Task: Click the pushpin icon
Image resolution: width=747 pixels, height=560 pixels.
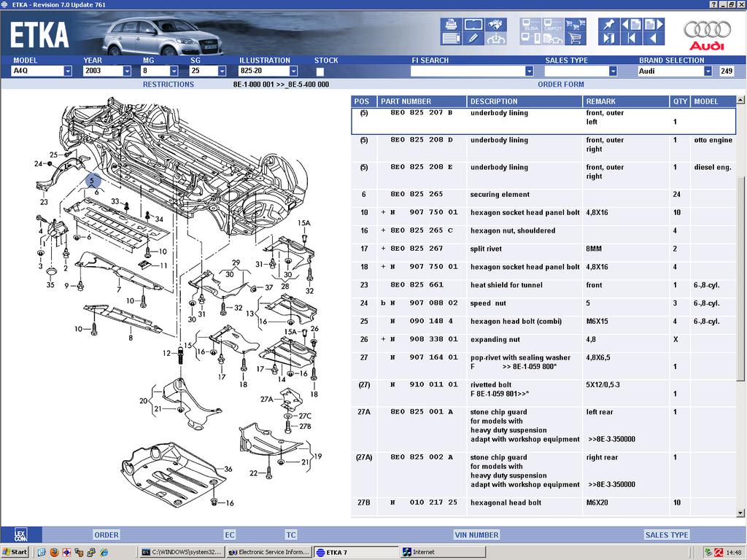Action: pyautogui.click(x=608, y=24)
